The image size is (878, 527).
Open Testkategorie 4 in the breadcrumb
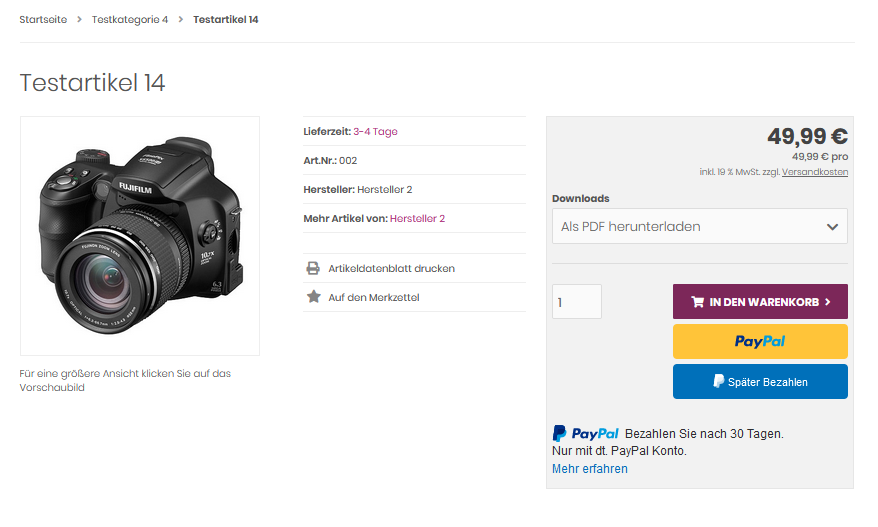(x=130, y=20)
